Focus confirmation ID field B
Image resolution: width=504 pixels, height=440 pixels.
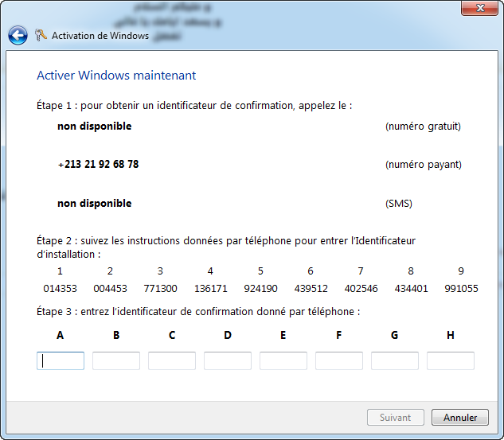point(116,360)
